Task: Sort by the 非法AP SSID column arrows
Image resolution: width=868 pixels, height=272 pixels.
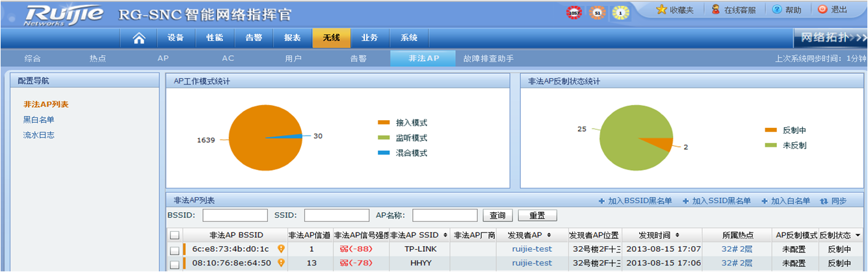Action: click(445, 235)
